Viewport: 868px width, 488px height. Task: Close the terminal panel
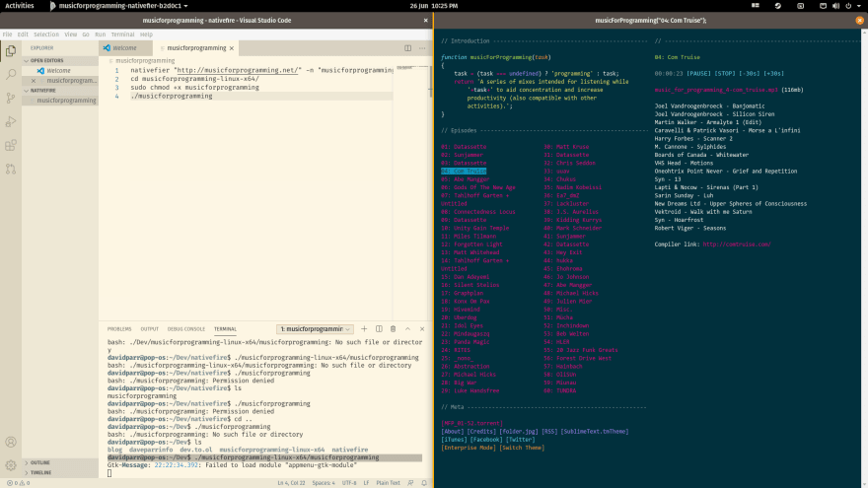(422, 328)
